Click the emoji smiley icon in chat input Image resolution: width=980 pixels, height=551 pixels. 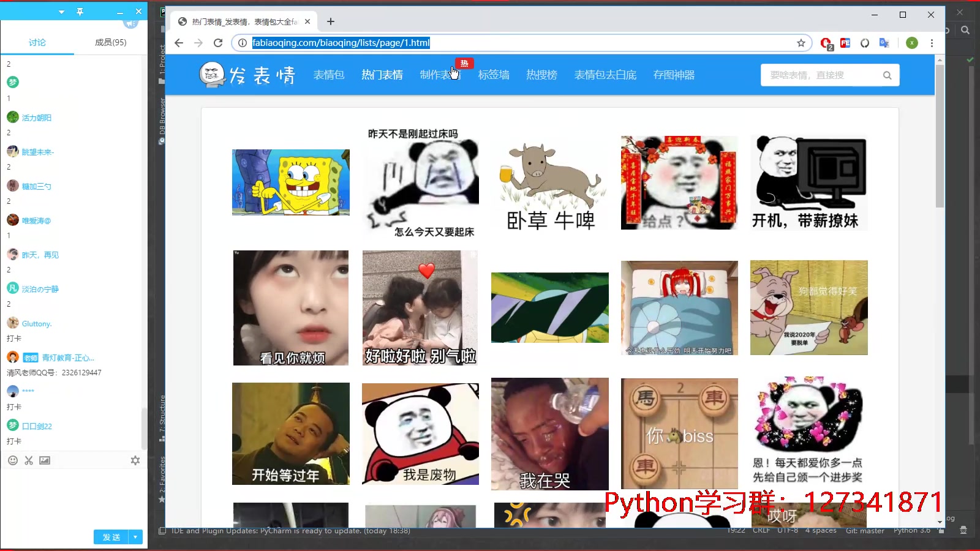click(x=12, y=460)
